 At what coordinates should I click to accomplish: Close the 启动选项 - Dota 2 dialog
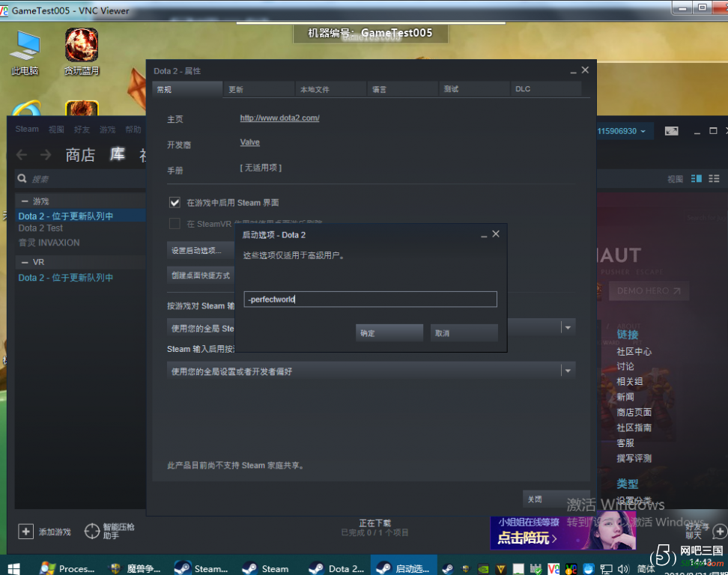(x=496, y=234)
